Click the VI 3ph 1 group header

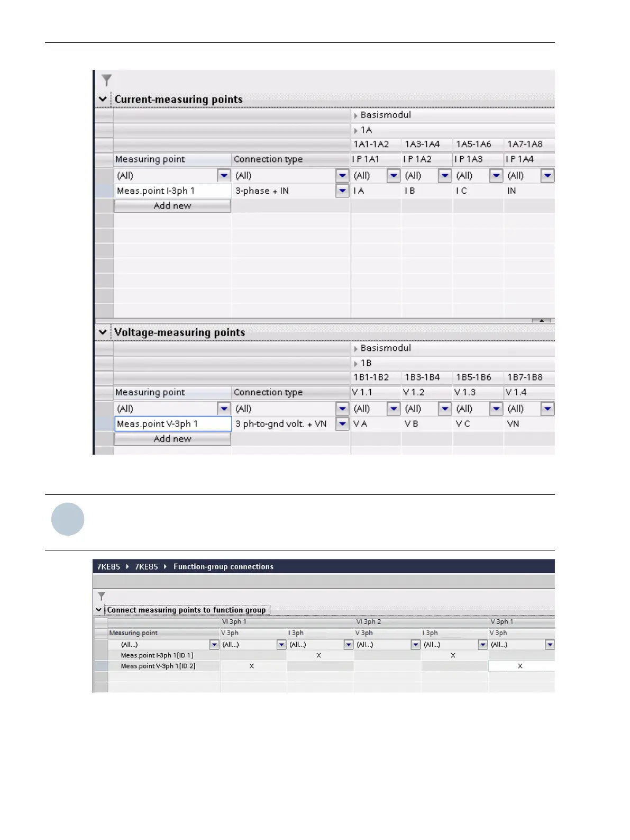(x=287, y=622)
